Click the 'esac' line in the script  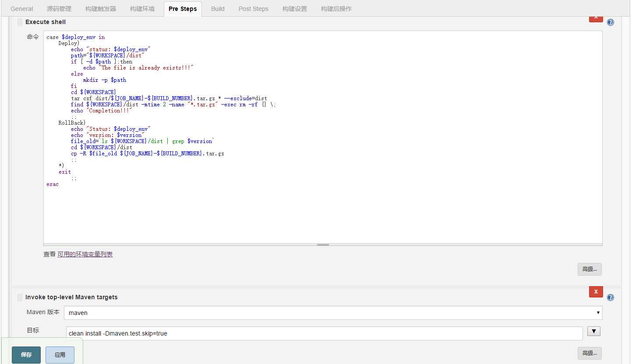click(x=53, y=184)
